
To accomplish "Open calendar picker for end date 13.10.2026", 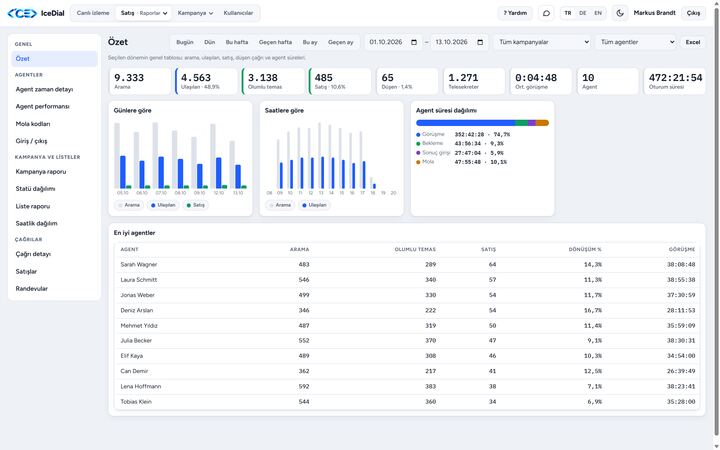I will point(480,42).
